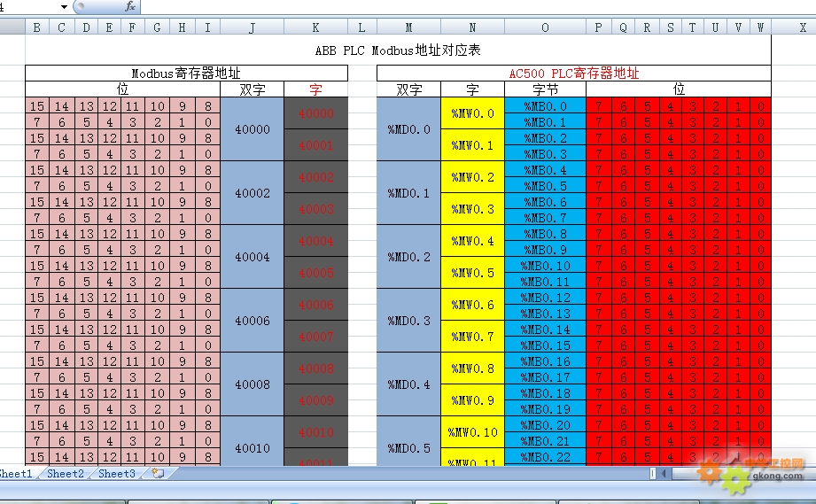The image size is (816, 504).
Task: Select the 双字 header above 40000
Action: (252, 89)
